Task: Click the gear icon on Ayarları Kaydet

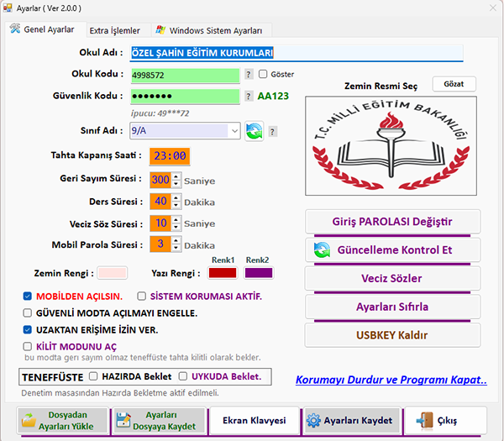Action: (312, 421)
